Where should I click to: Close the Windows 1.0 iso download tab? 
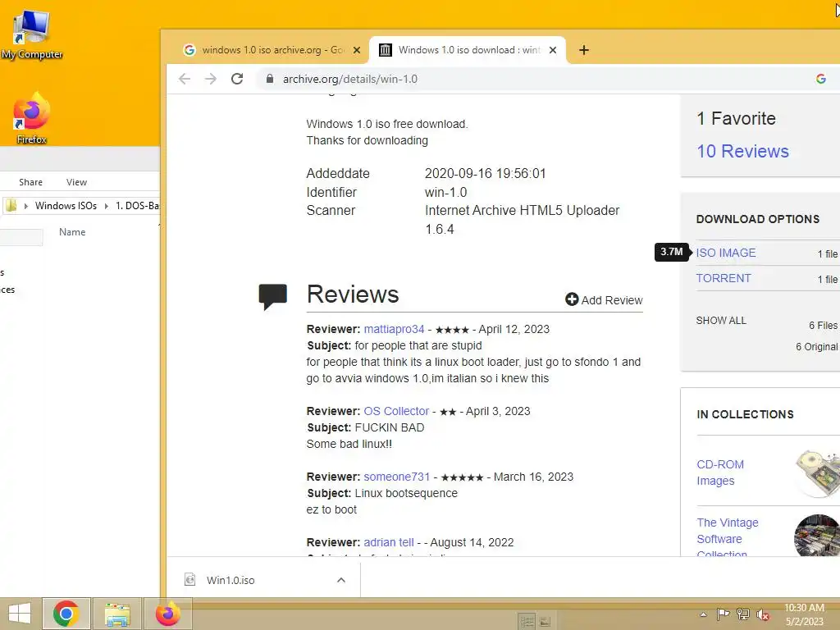tap(553, 50)
